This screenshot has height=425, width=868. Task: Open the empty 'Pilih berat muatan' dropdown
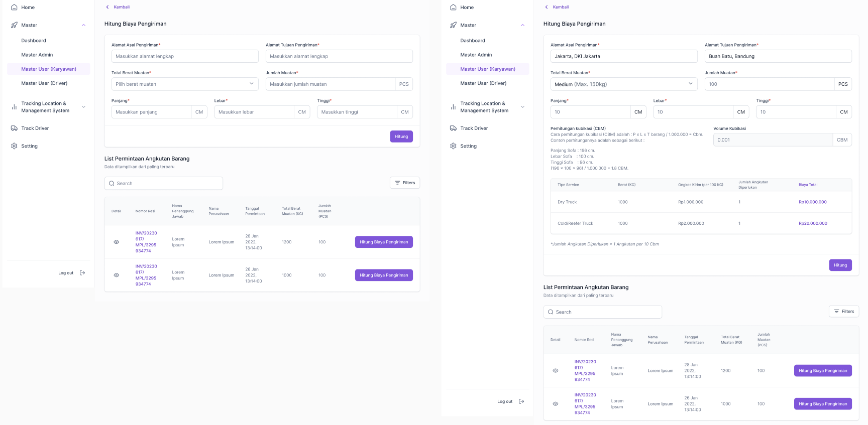pyautogui.click(x=184, y=84)
